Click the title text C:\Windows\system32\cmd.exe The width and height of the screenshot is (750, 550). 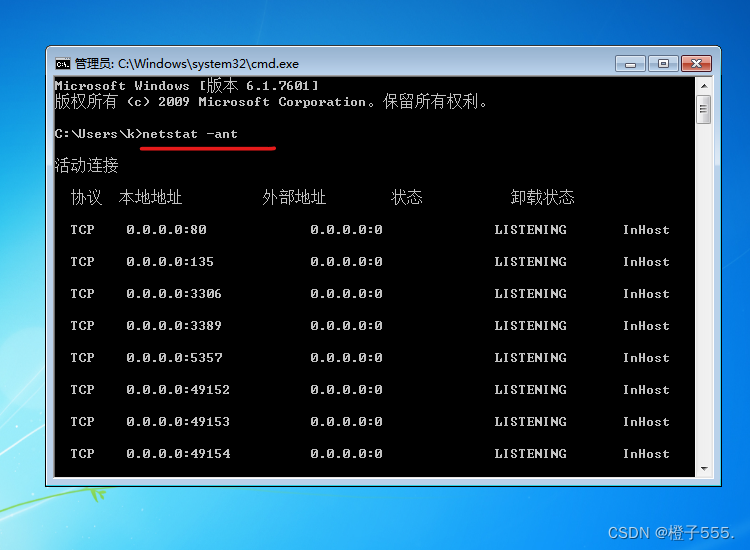pyautogui.click(x=208, y=64)
